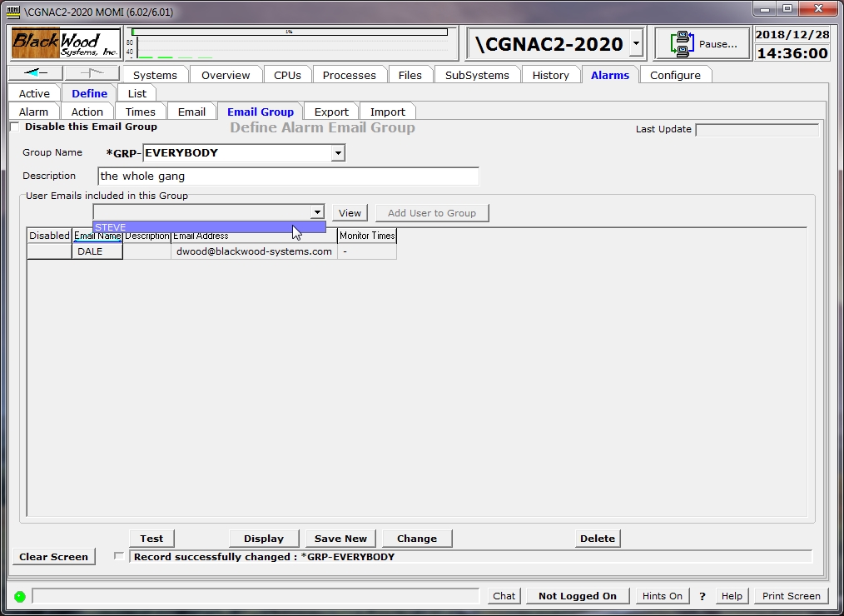Click the MOMI title bar application icon
Image resolution: width=844 pixels, height=616 pixels.
click(x=13, y=9)
